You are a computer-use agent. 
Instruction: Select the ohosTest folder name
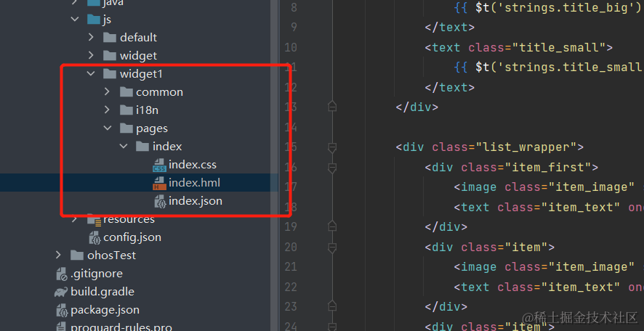coord(111,255)
